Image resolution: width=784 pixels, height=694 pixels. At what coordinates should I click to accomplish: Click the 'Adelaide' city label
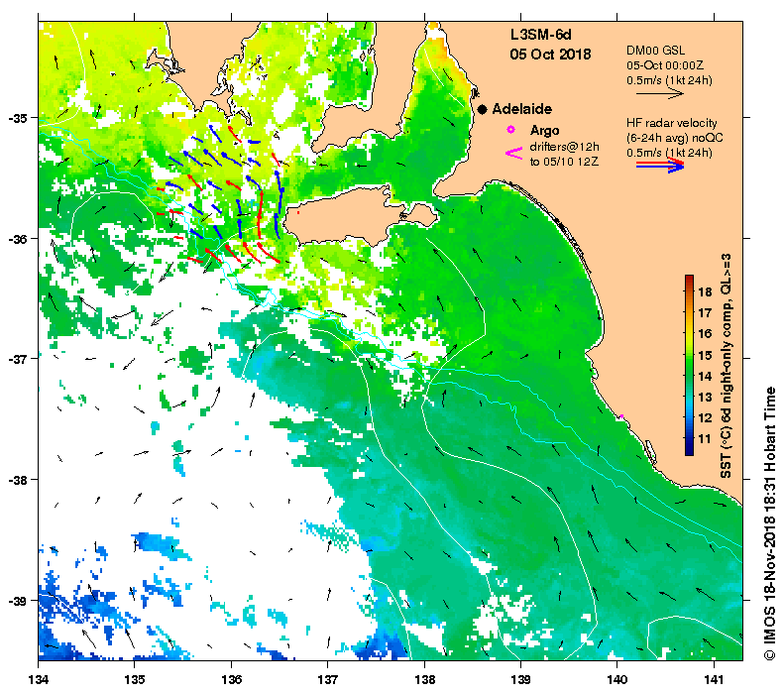coord(522,109)
